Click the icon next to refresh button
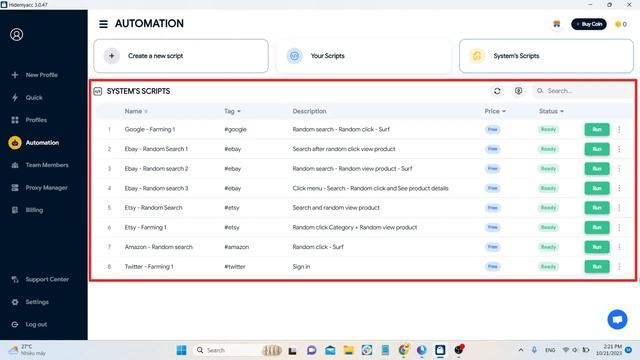This screenshot has width=640, height=360. tap(518, 91)
